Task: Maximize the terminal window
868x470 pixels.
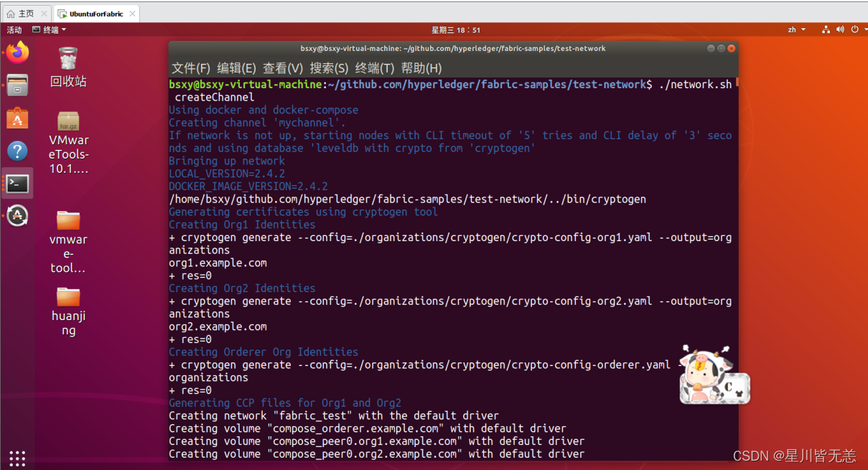Action: tap(721, 49)
